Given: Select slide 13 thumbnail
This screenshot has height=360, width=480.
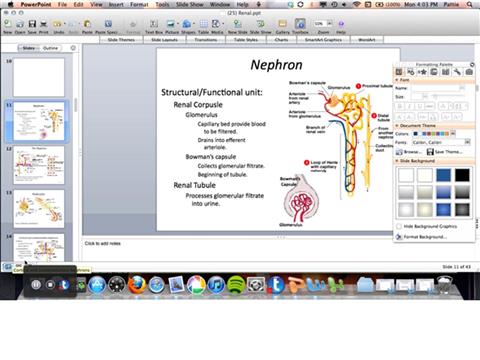Looking at the screenshot, I should tap(39, 209).
